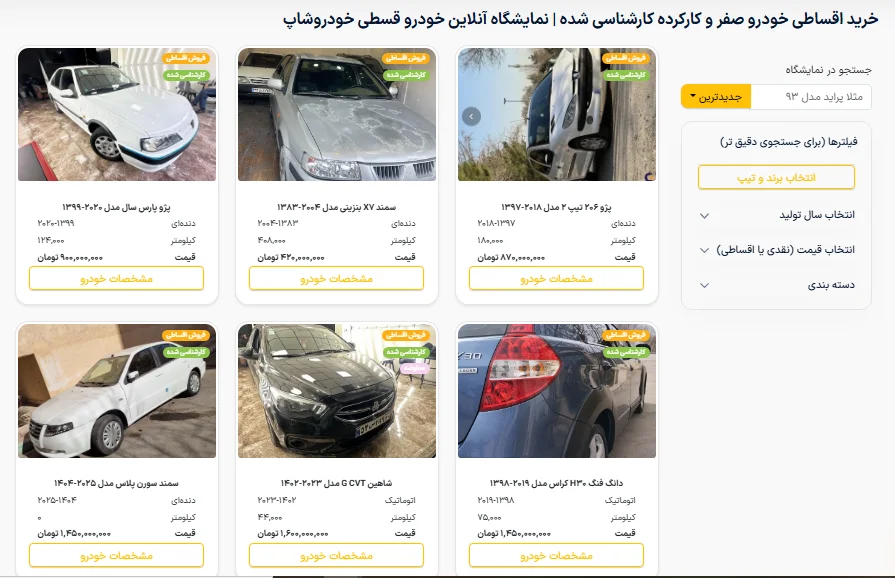Click the انتخاب برند و تیپ button
This screenshot has width=895, height=578.
coord(776,177)
